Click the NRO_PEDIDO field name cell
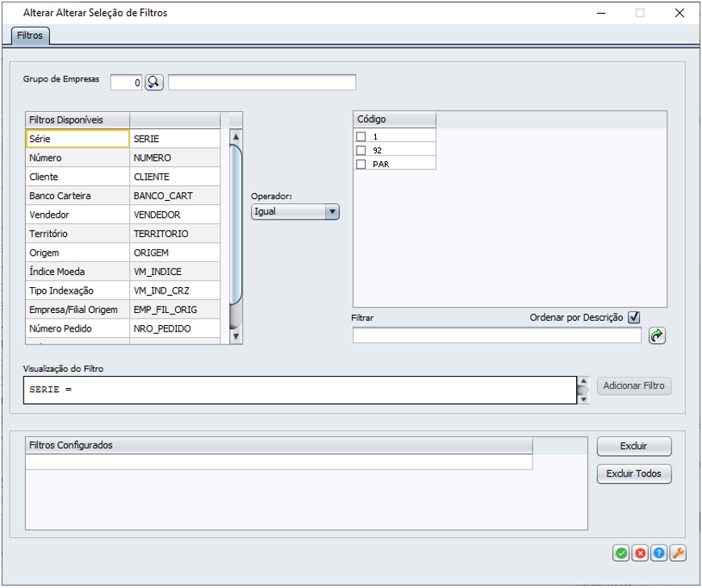The width and height of the screenshot is (702, 588). point(174,329)
